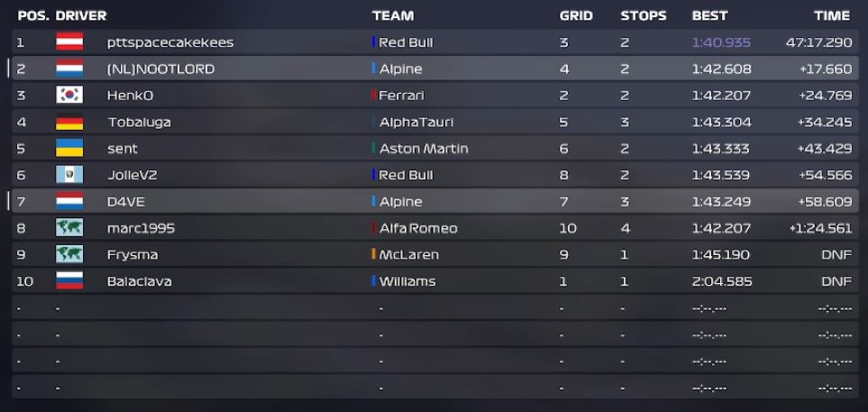Image resolution: width=868 pixels, height=412 pixels.
Task: Click the German flag beside Tobaluga
Action: 69,122
